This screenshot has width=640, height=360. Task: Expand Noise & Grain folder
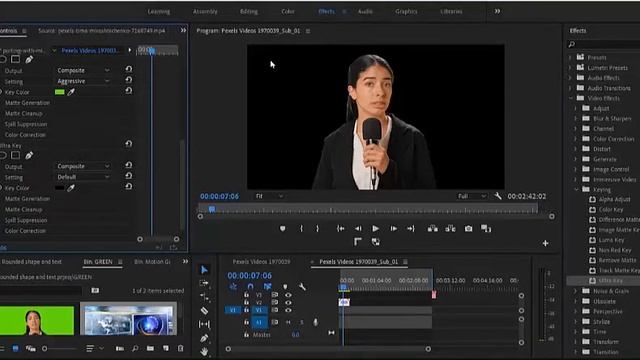576,291
